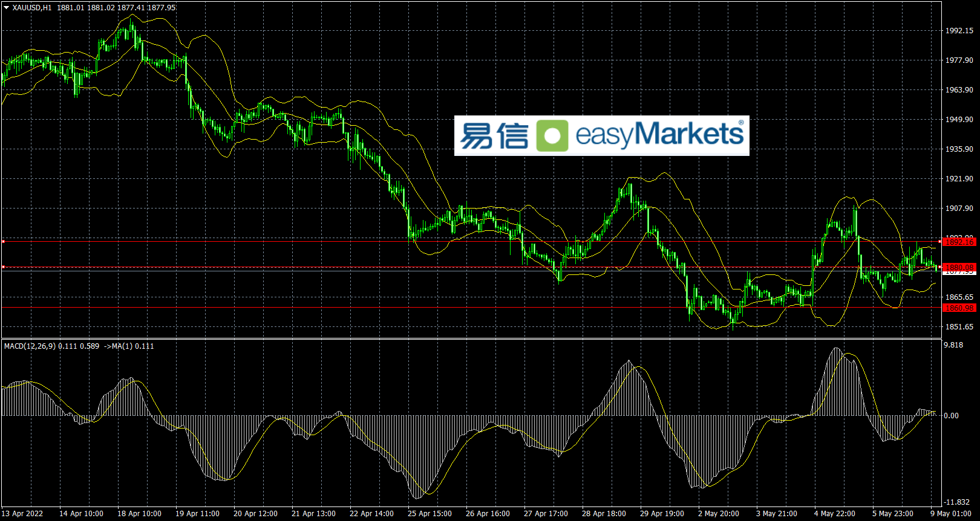
Task: Click the 9.818 MACD scale value
Action: click(953, 345)
